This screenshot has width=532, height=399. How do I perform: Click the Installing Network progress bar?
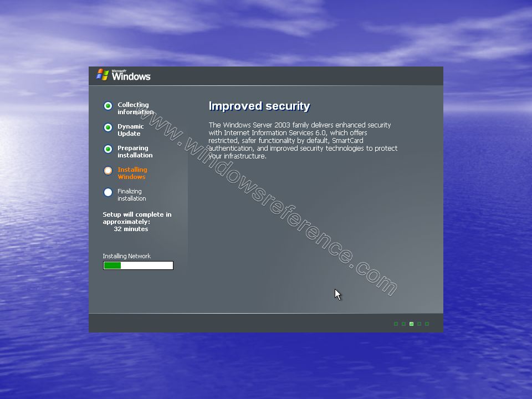138,265
